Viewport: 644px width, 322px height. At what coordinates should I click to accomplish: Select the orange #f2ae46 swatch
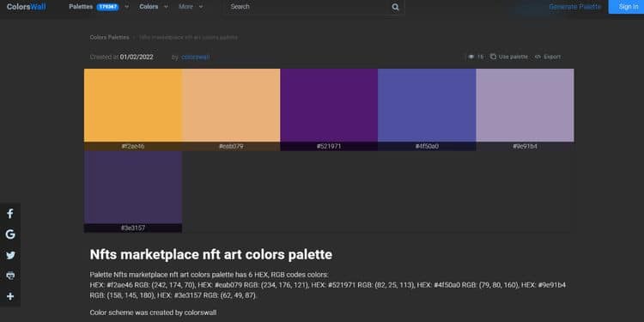133,105
